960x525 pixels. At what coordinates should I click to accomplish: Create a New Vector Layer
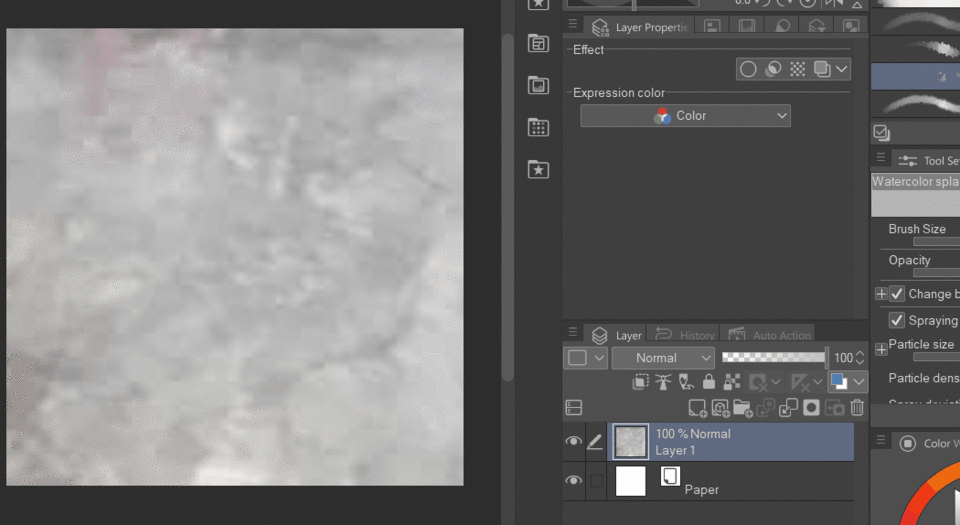click(x=720, y=408)
